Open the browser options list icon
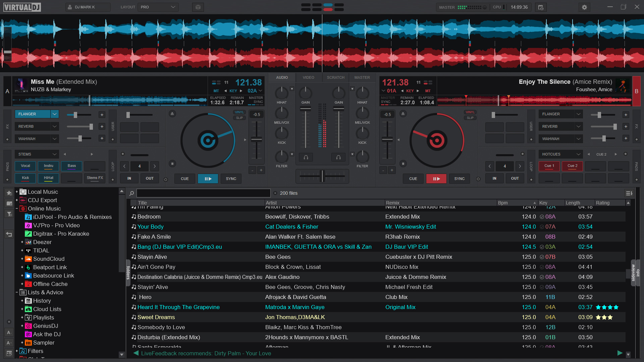 (629, 193)
